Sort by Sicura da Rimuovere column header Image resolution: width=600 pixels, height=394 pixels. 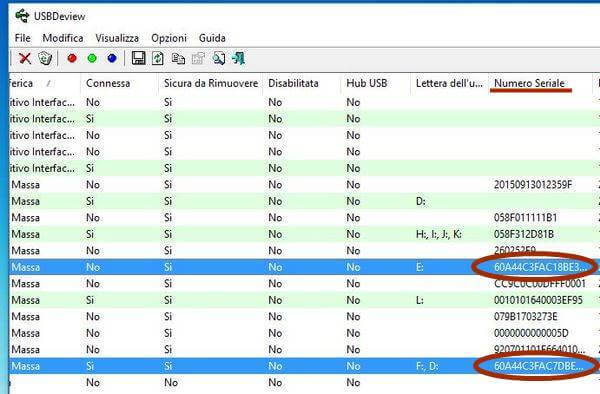pos(210,83)
